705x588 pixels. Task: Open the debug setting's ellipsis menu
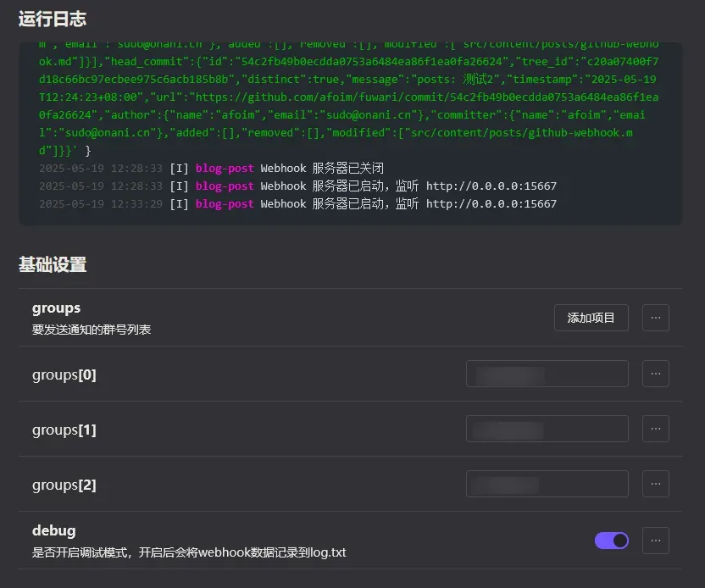tap(655, 541)
